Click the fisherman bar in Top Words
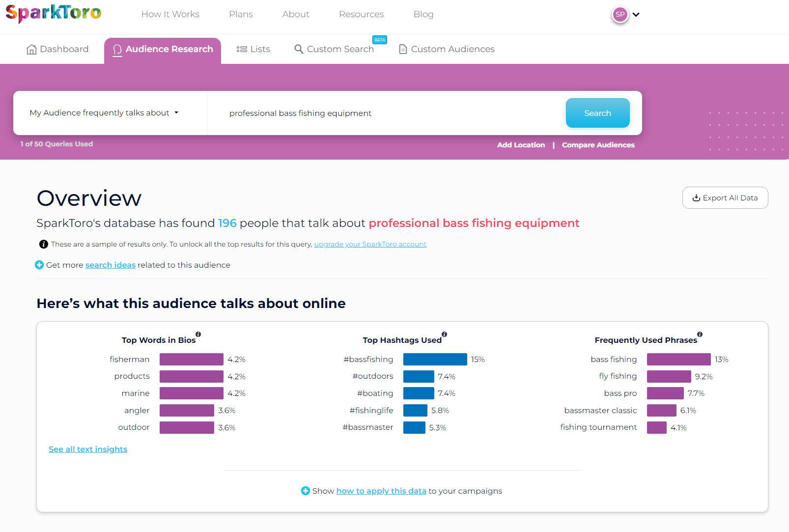 pos(192,359)
